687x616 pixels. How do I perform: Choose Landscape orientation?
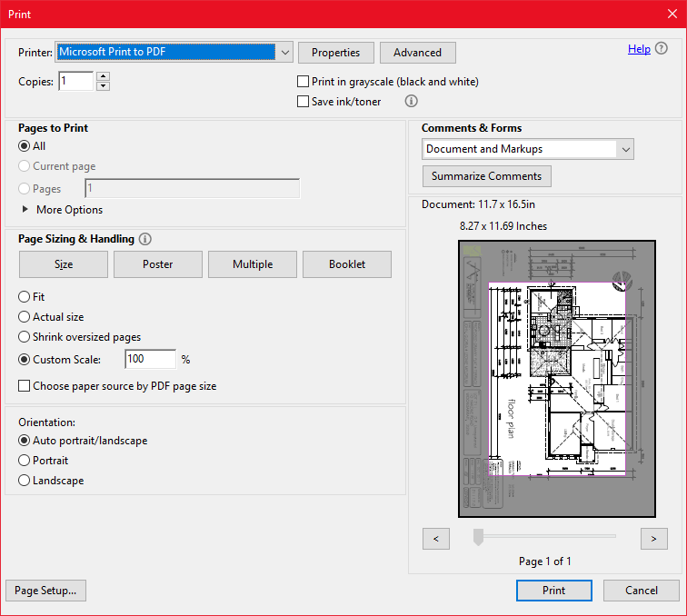[x=25, y=481]
